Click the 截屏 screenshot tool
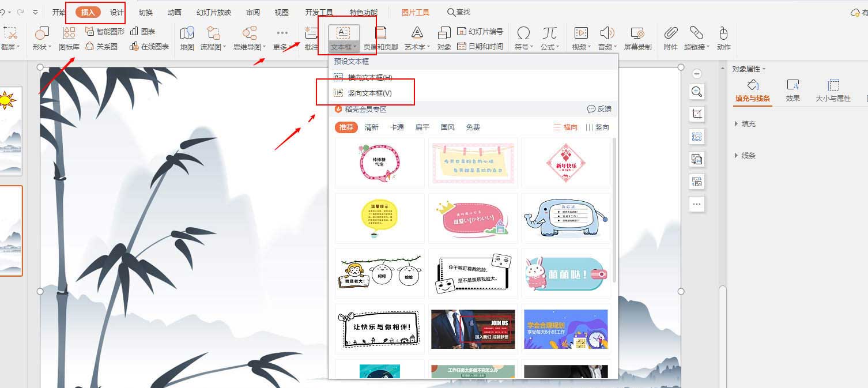This screenshot has height=388, width=868. pyautogui.click(x=10, y=38)
